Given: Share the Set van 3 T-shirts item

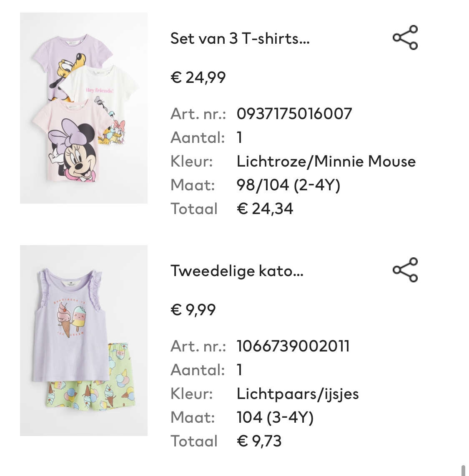Looking at the screenshot, I should coord(405,37).
